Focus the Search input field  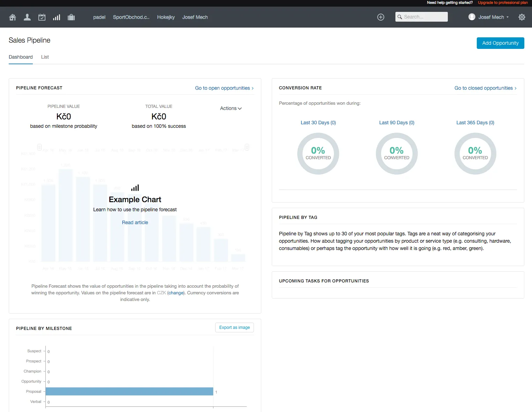[422, 17]
